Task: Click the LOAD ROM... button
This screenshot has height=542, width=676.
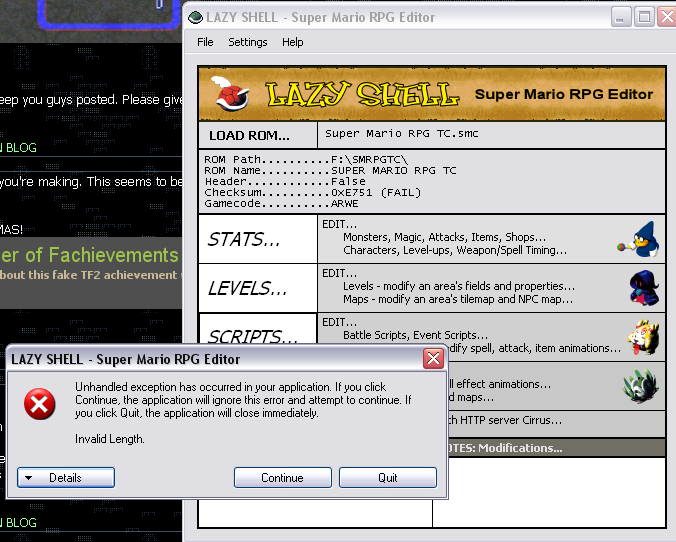Action: [258, 135]
